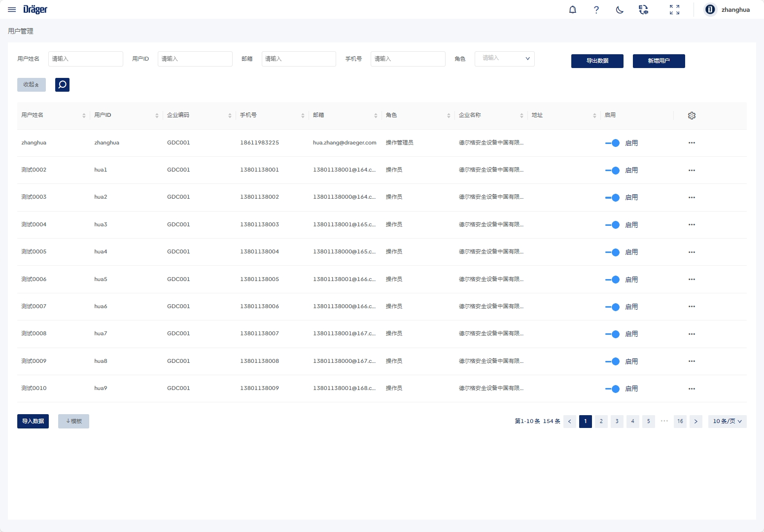Open more actions for user zhanghua
Image resolution: width=764 pixels, height=532 pixels.
[x=692, y=143]
